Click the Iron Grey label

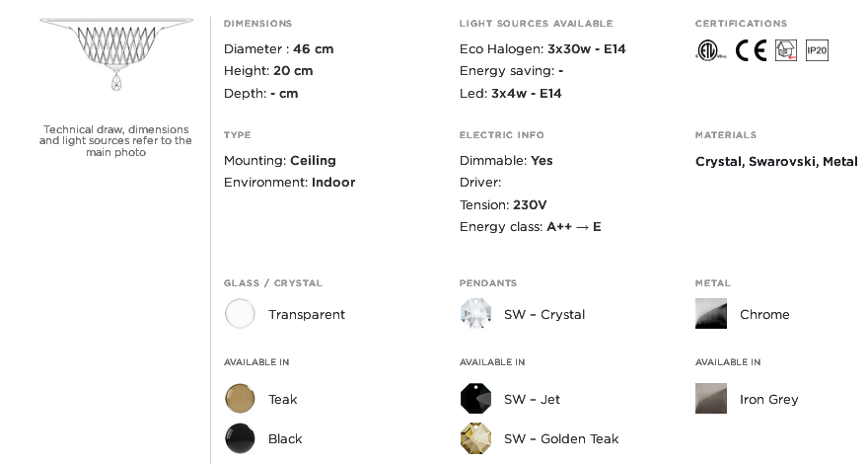click(x=769, y=399)
